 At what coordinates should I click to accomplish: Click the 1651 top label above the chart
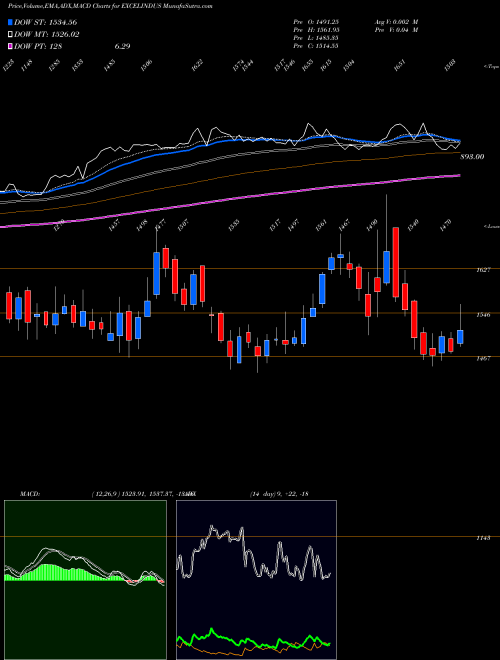click(x=400, y=65)
